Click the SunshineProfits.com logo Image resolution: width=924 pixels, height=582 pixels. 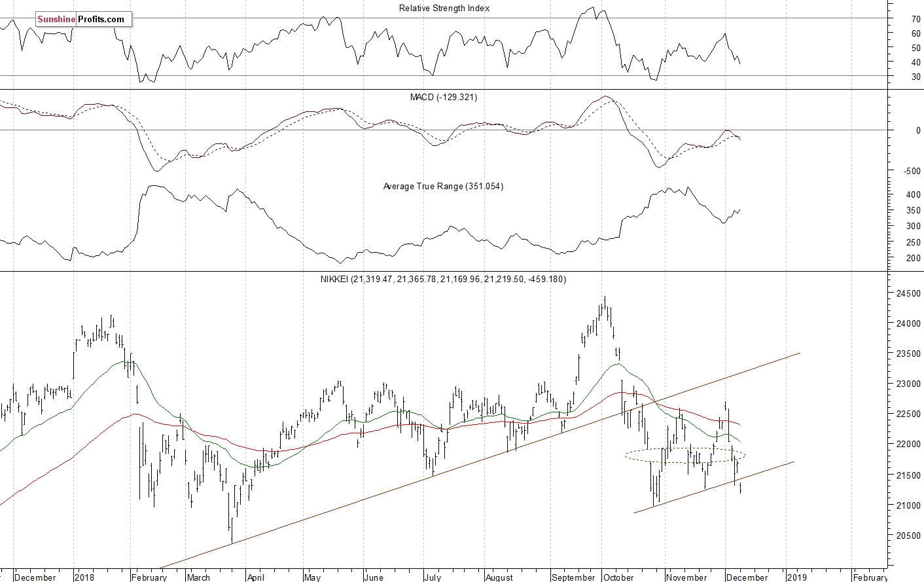(x=84, y=20)
